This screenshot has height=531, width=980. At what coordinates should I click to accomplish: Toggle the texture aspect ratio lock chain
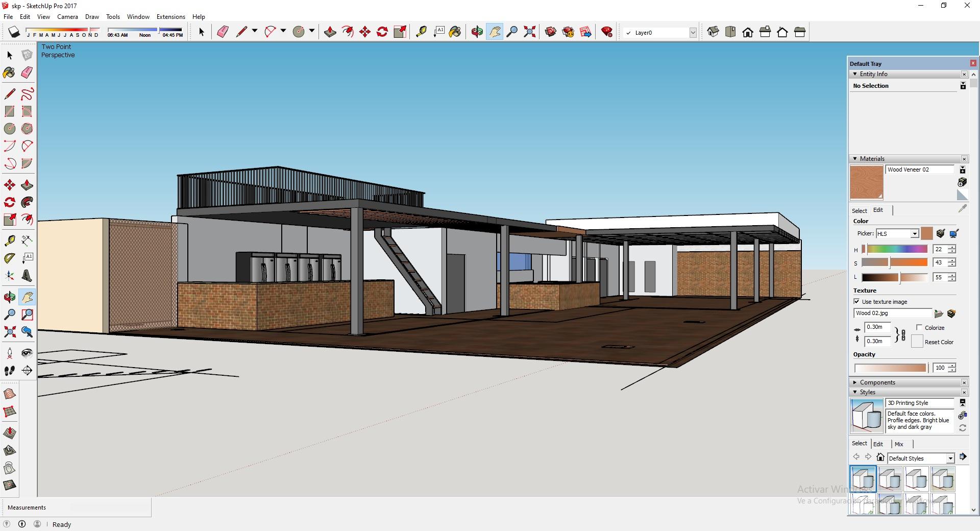tap(903, 335)
